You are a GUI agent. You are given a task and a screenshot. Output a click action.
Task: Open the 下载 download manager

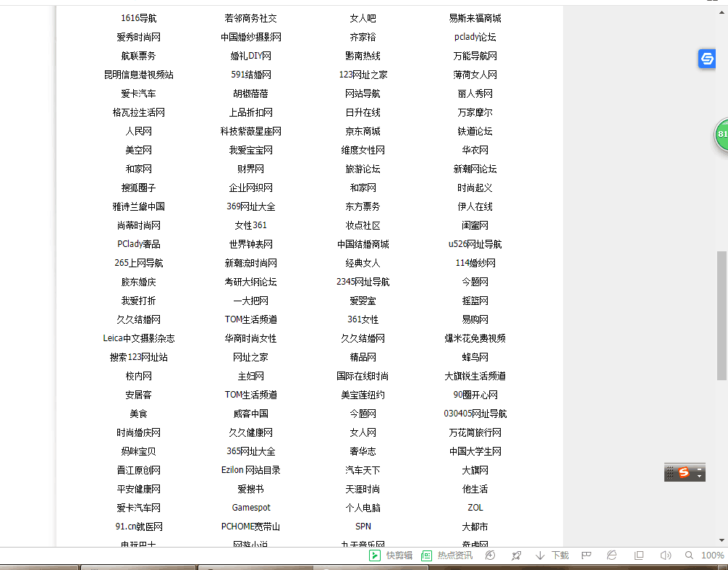[x=552, y=555]
